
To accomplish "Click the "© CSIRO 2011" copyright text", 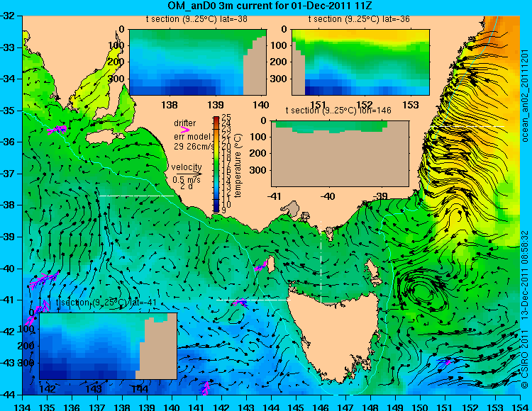I will tap(524, 360).
